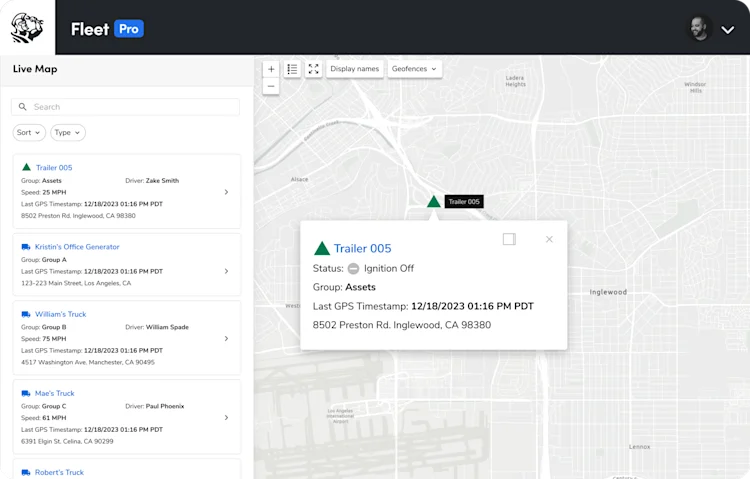Screen dimensions: 750x479
Task: Open the Sort dropdown
Action: [29, 133]
